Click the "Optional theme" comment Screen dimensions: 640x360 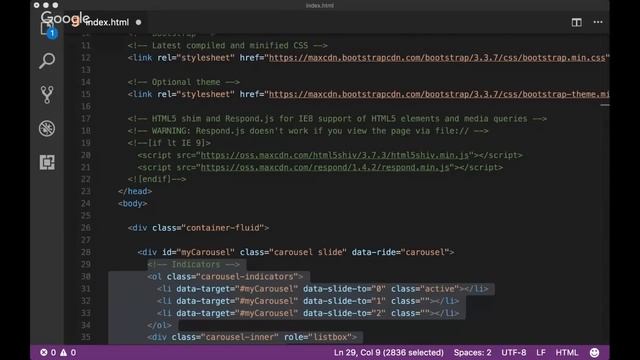point(184,82)
